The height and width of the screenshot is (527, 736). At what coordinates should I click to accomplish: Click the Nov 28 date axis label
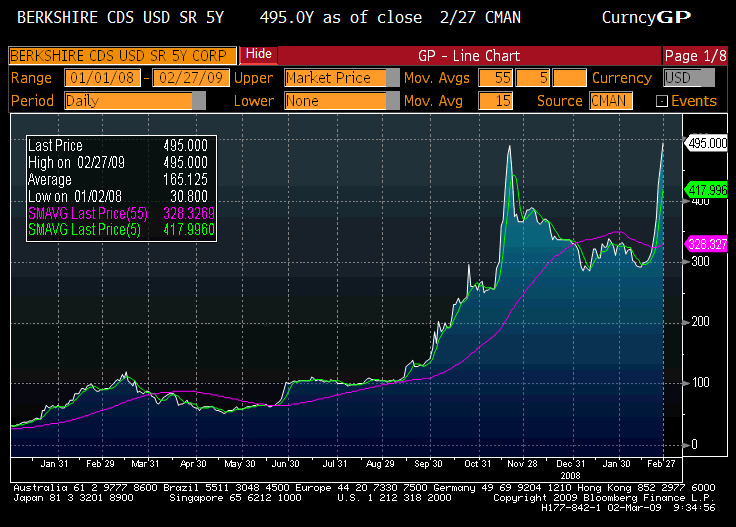(x=522, y=464)
